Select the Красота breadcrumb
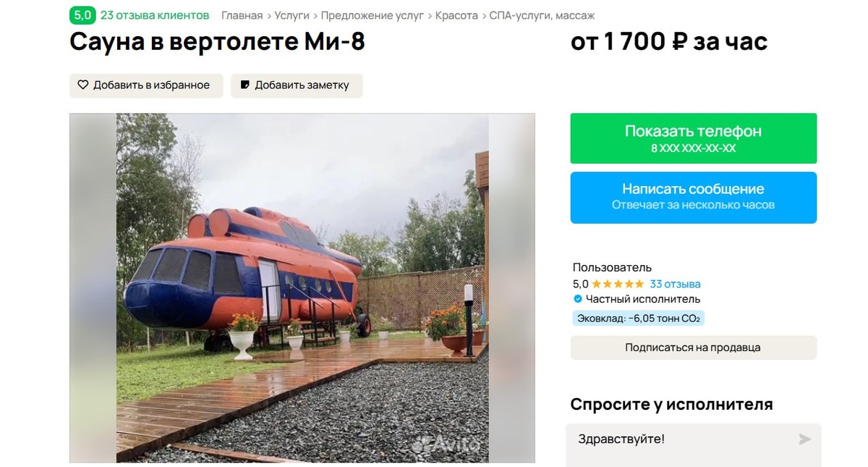 (x=456, y=15)
